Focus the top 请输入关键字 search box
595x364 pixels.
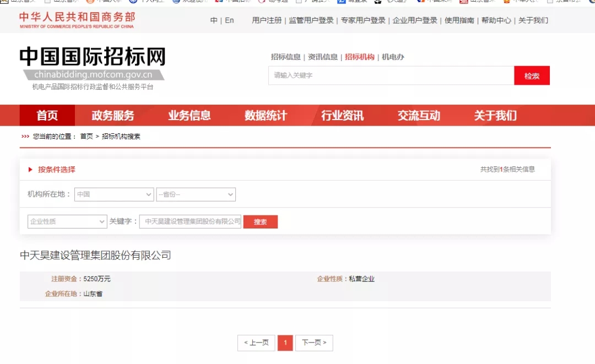click(x=391, y=75)
